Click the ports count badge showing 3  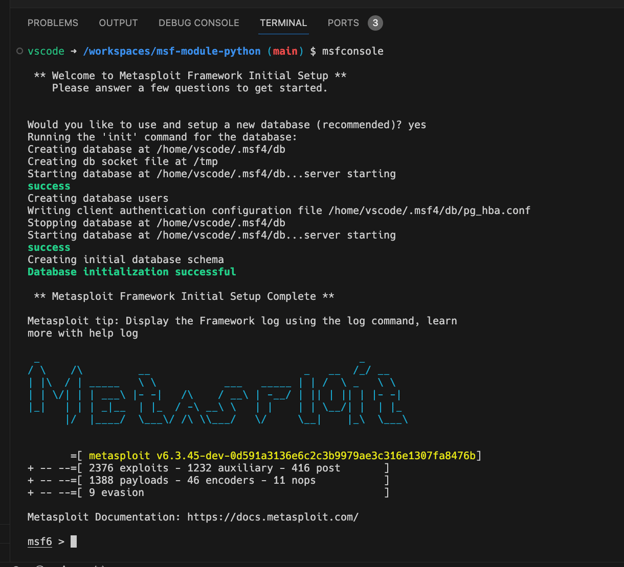[375, 23]
